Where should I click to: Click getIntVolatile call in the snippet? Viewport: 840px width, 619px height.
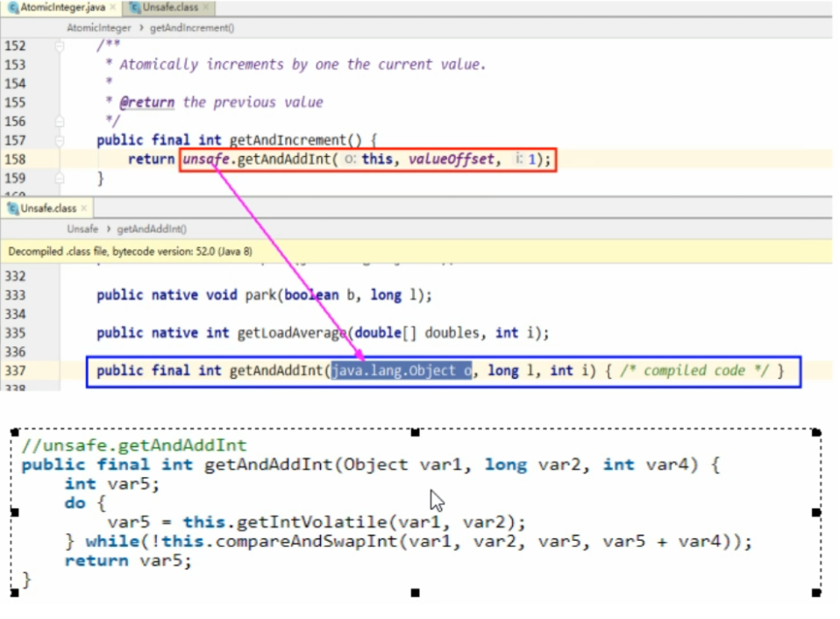click(312, 522)
